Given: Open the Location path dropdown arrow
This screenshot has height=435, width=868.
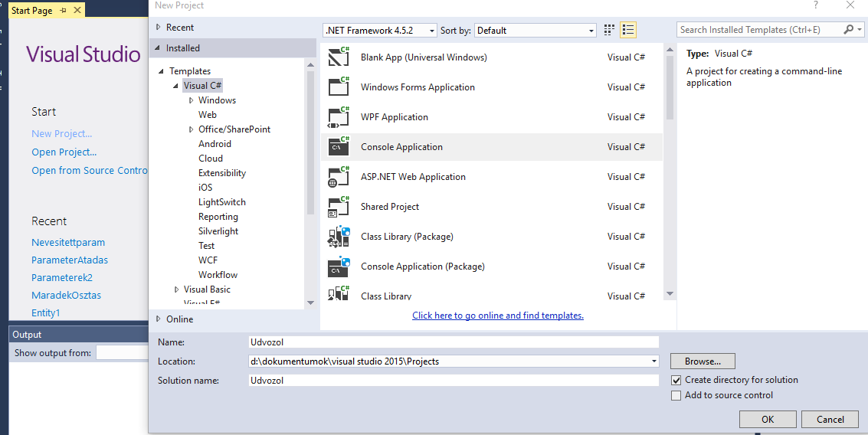Looking at the screenshot, I should click(654, 361).
